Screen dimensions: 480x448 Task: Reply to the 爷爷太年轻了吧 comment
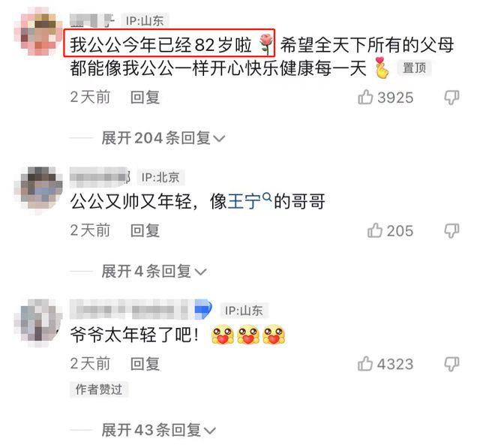[x=145, y=364]
